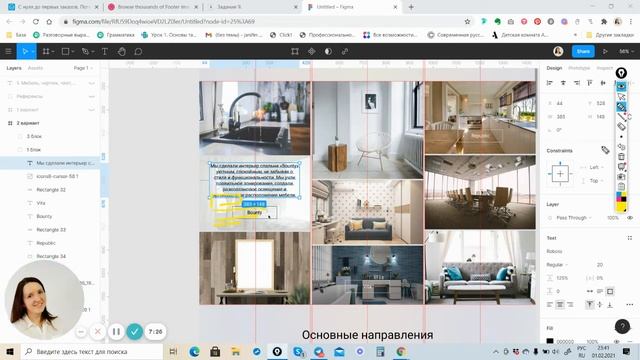Select the Text tool
The height and width of the screenshot is (360, 640).
(x=104, y=51)
